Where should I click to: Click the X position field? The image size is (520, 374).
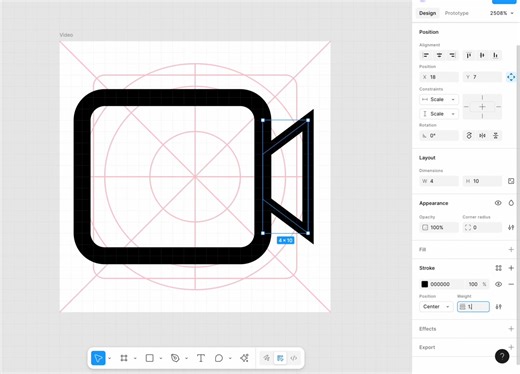click(x=439, y=77)
